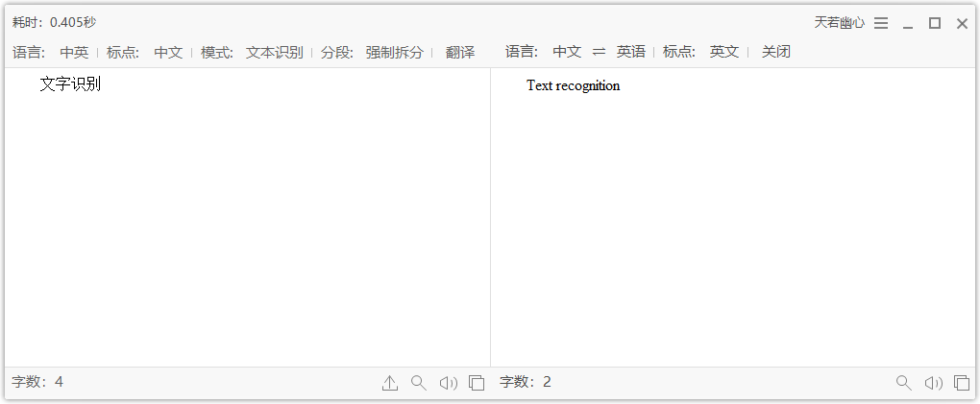Click the search icon under the left panel
The height and width of the screenshot is (404, 980).
point(418,383)
